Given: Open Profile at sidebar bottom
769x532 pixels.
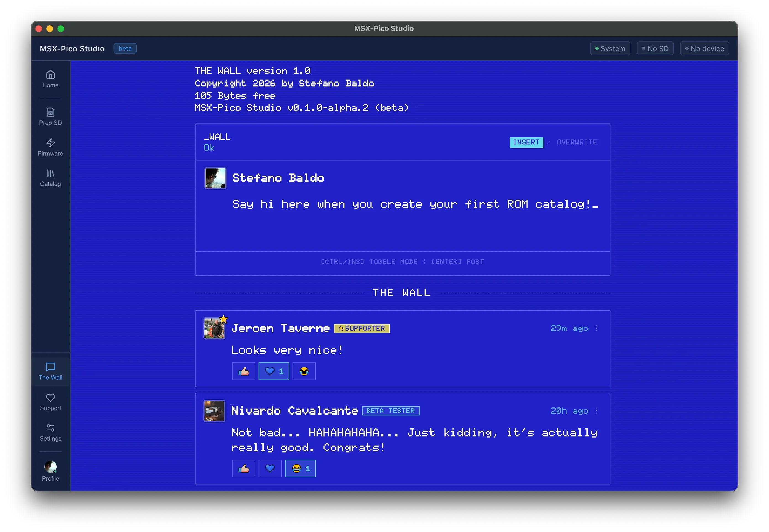Looking at the screenshot, I should (50, 471).
